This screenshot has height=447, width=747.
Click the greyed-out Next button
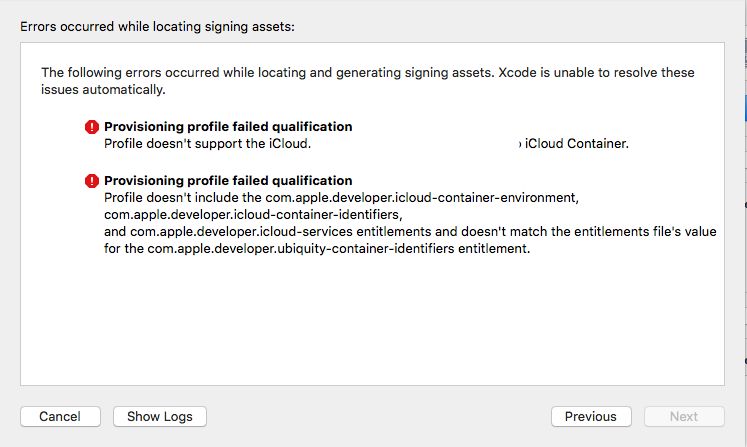point(684,416)
